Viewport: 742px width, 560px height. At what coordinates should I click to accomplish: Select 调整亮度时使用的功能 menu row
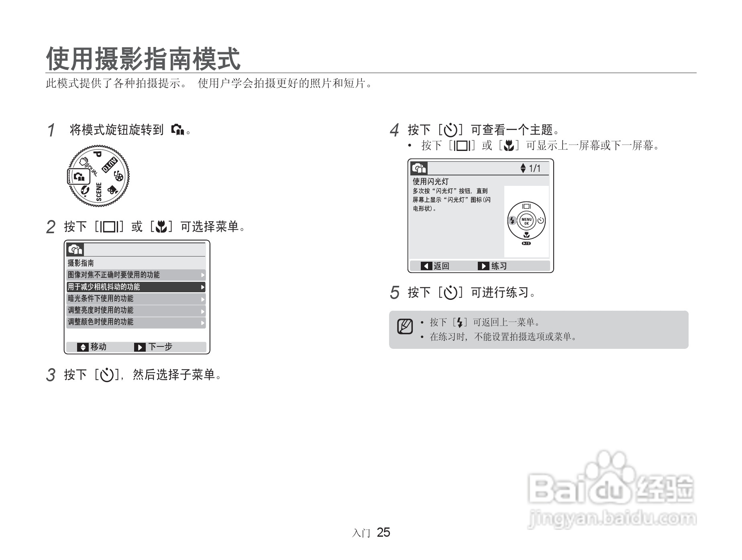[136, 310]
